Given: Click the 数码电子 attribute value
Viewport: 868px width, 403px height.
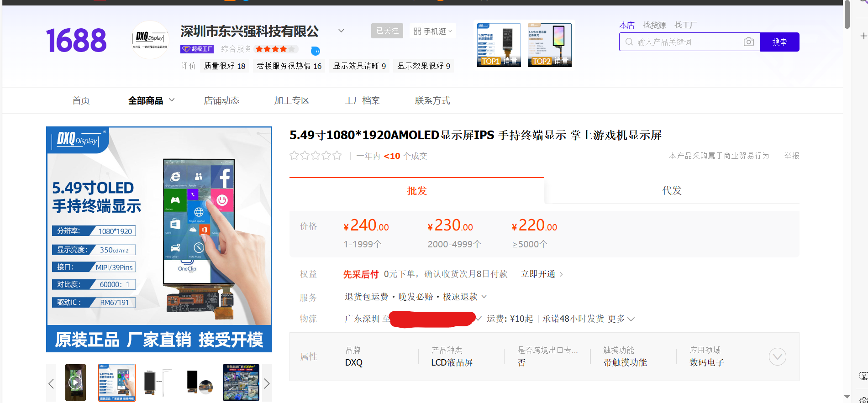Looking at the screenshot, I should click(707, 362).
